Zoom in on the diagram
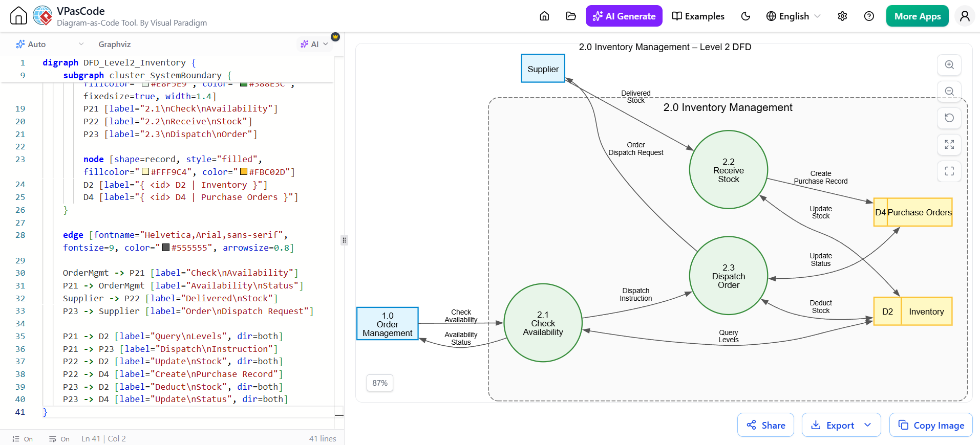980x445 pixels. pos(949,65)
